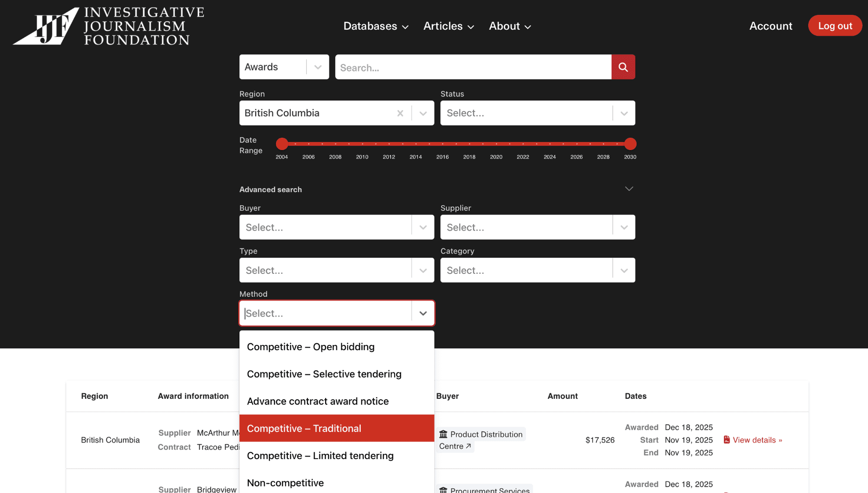This screenshot has width=868, height=493.
Task: Select Competitive – Traditional option
Action: (x=337, y=428)
